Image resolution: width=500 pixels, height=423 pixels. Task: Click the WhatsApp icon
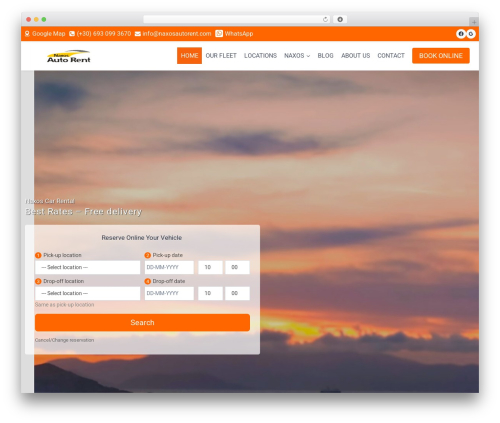point(219,34)
